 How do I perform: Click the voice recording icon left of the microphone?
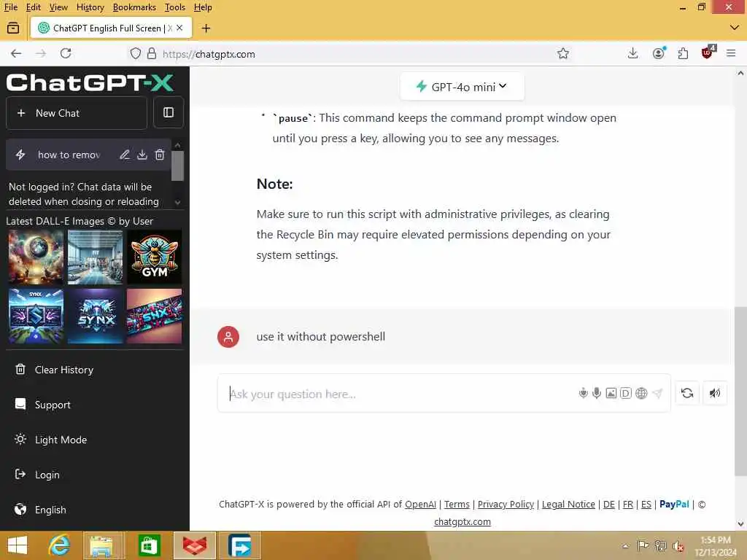point(583,393)
